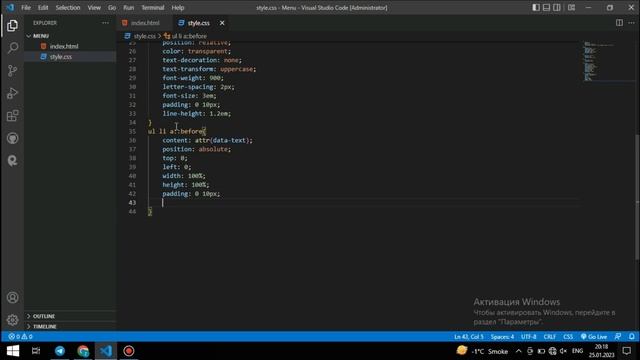Open Task View on the taskbar
Image resolution: width=640 pixels, height=360 pixels.
tap(36, 351)
